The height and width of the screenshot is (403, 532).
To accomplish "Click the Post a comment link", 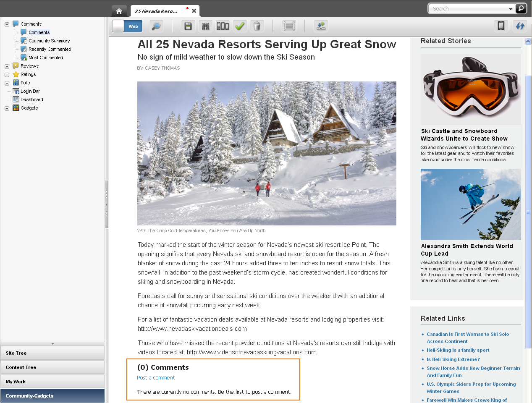I will pyautogui.click(x=156, y=378).
